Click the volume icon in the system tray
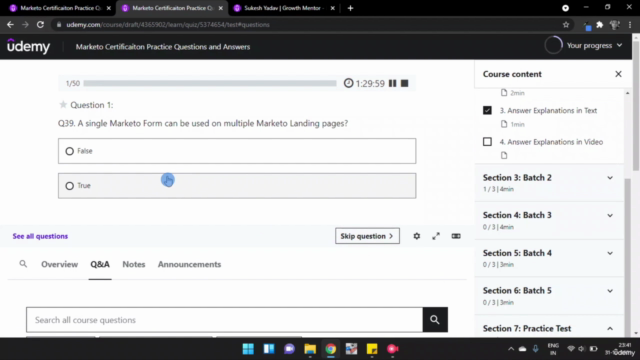 [582, 349]
